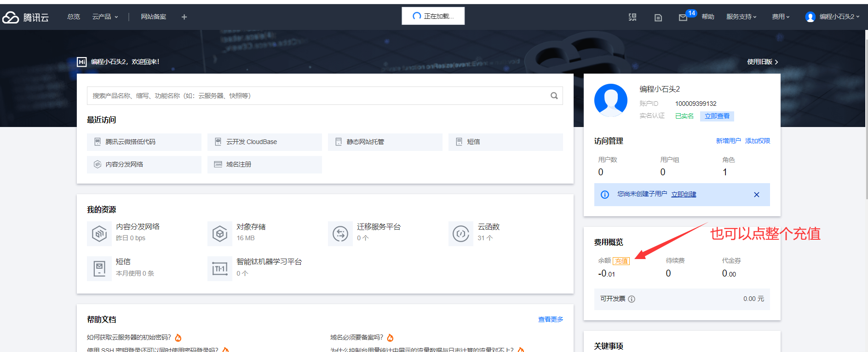Open the mail messages icon with badge 14
This screenshot has height=352, width=868.
point(683,17)
